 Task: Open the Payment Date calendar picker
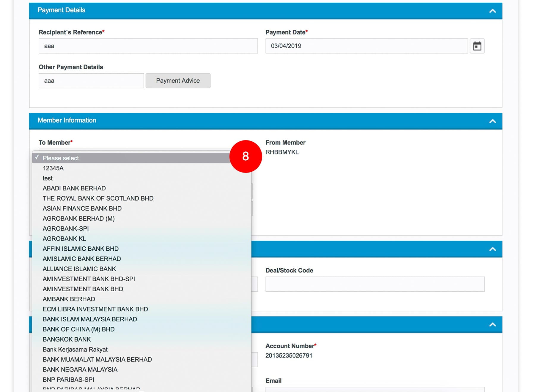point(477,46)
